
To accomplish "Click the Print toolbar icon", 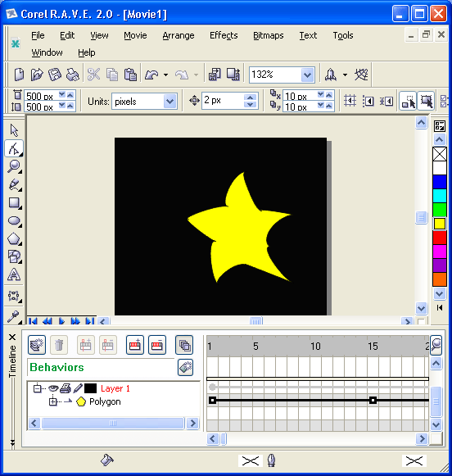I will pyautogui.click(x=73, y=75).
